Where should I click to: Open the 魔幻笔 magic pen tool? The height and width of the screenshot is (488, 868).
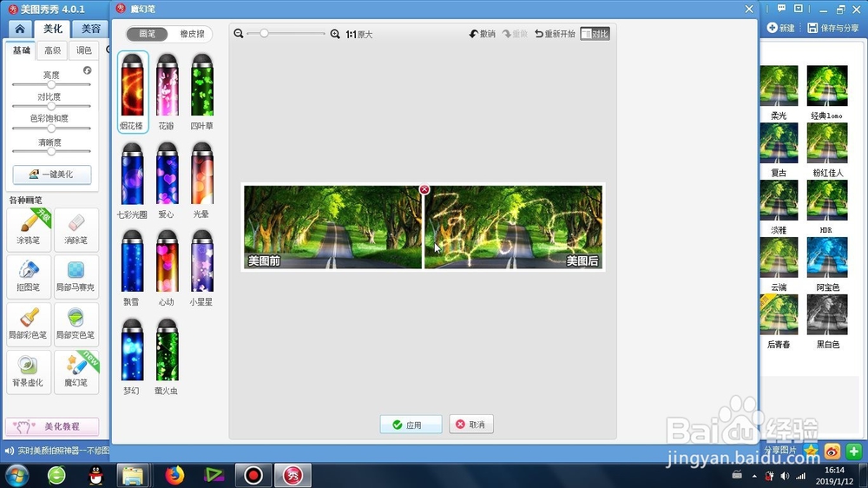[76, 372]
